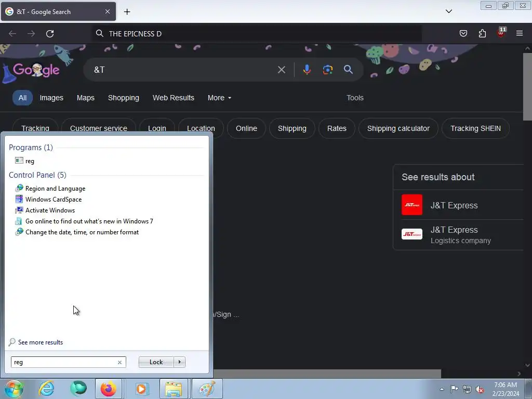Click the page's vertical scrollbar thumb
This screenshot has height=399, width=532.
[x=527, y=87]
